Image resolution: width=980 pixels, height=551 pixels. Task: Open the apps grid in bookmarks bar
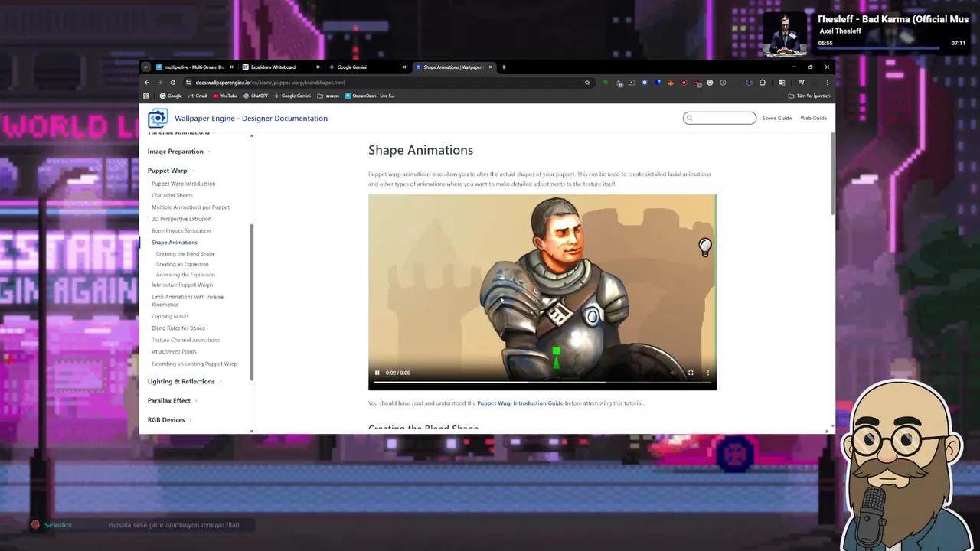146,96
